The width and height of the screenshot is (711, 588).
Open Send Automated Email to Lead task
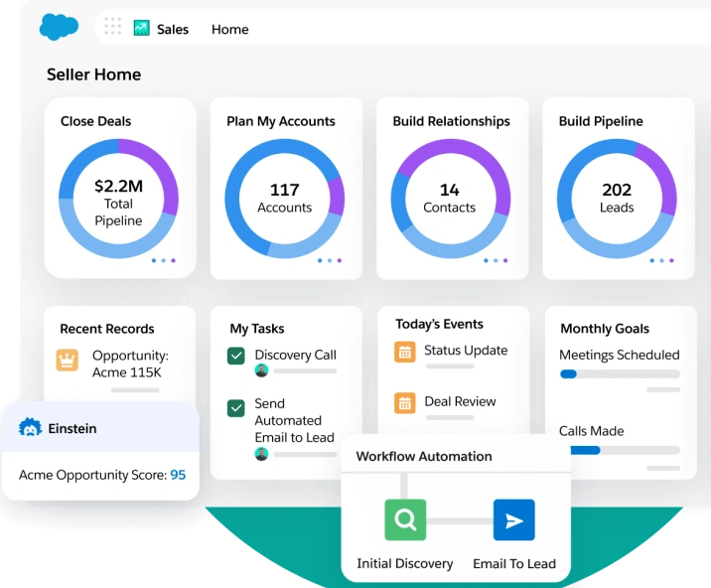coord(294,420)
